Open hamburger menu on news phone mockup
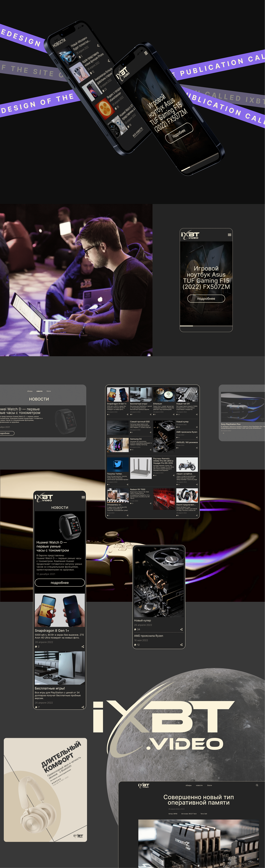Image resolution: width=265 pixels, height=868 pixels. 83,497
